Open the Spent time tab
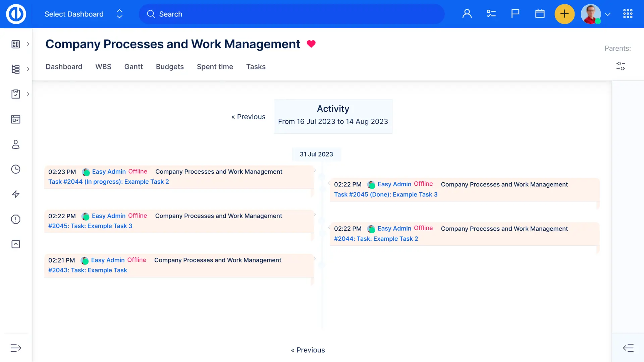Screen dimensions: 644x362 [215, 67]
